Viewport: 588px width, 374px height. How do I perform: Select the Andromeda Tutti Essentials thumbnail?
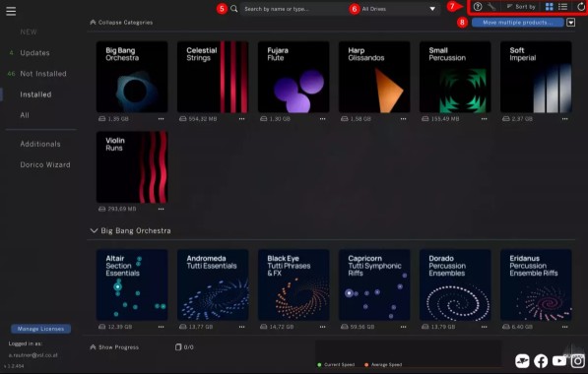[x=213, y=284]
